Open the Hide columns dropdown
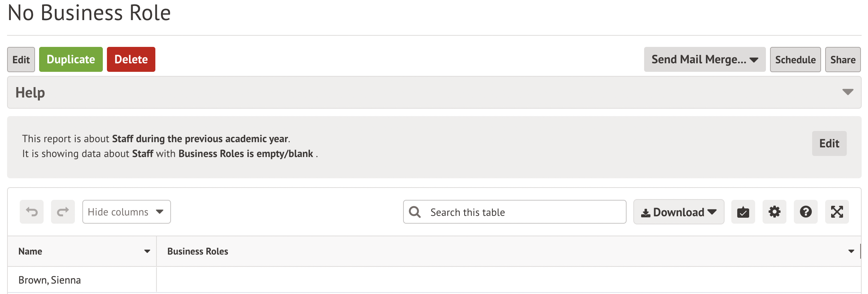The width and height of the screenshot is (868, 294). tap(126, 212)
